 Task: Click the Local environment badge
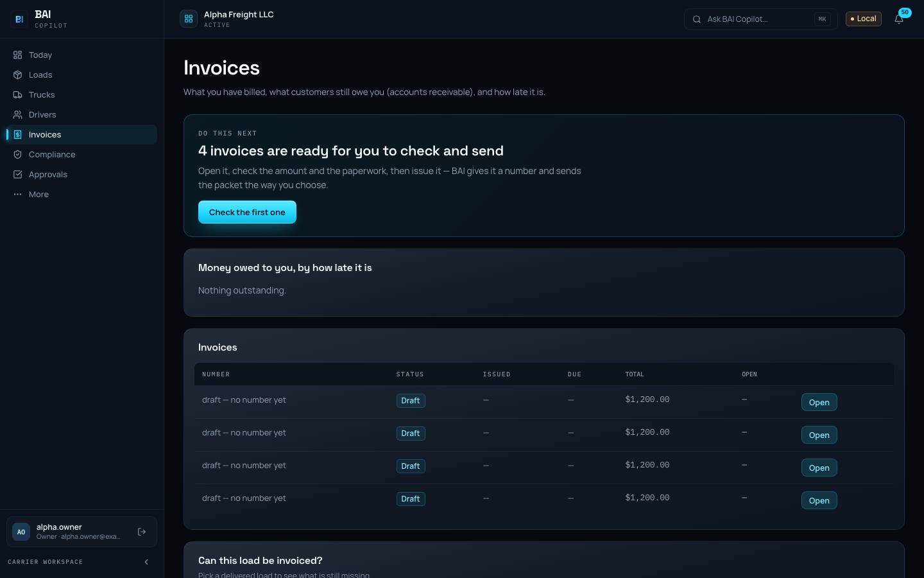(x=863, y=19)
